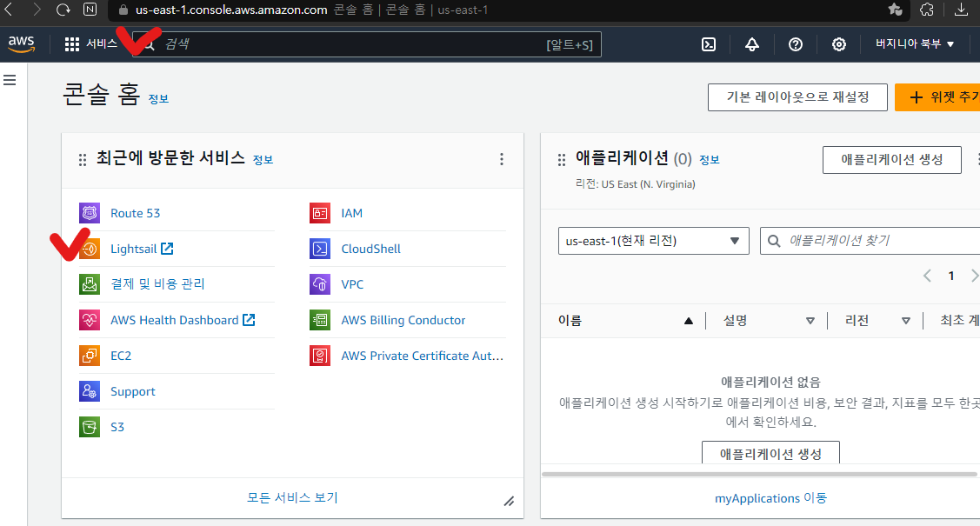The width and height of the screenshot is (980, 526).
Task: Open the 정보 link next to 콘솔 홈
Action: point(158,99)
